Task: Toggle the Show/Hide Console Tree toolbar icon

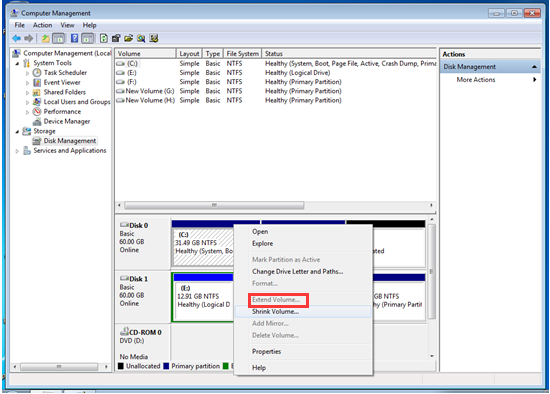Action: pos(59,38)
